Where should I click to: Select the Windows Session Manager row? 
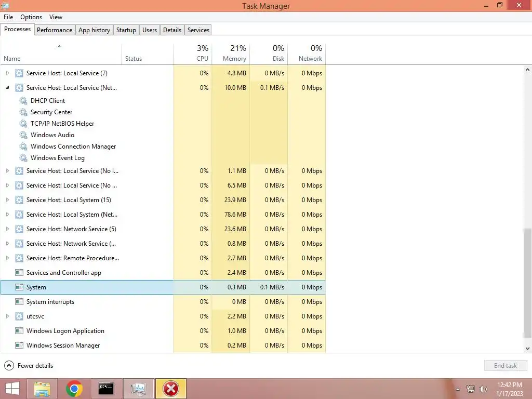pos(163,345)
